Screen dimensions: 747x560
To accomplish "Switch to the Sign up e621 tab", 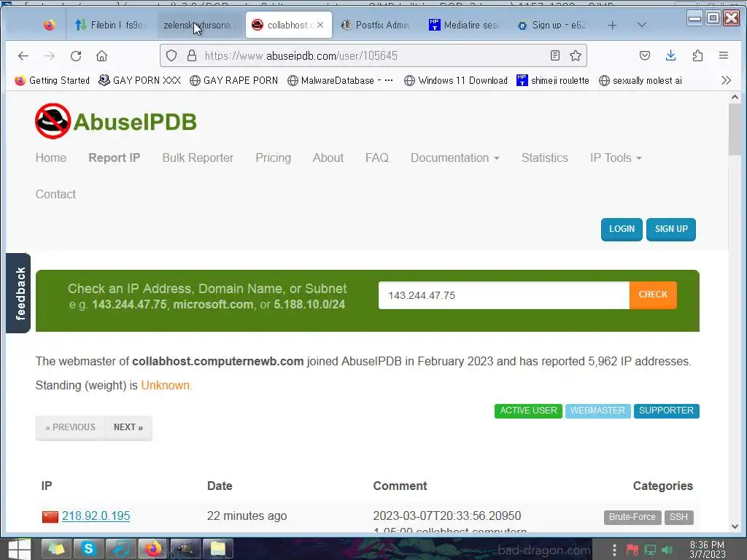I will 553,25.
